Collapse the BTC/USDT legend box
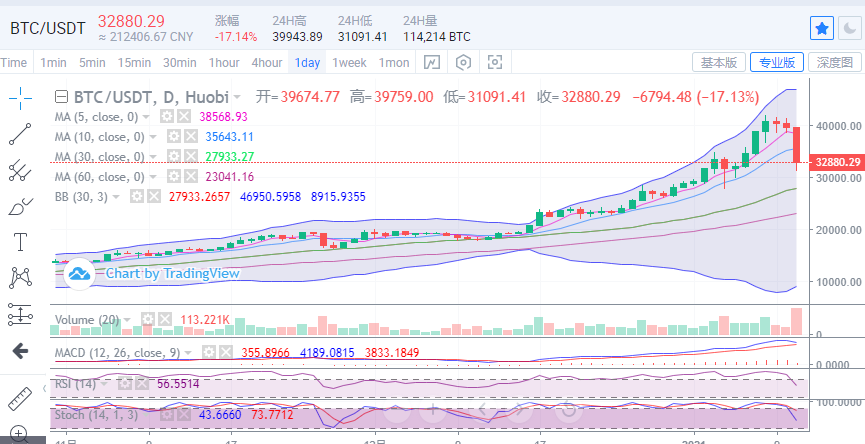 (62, 98)
